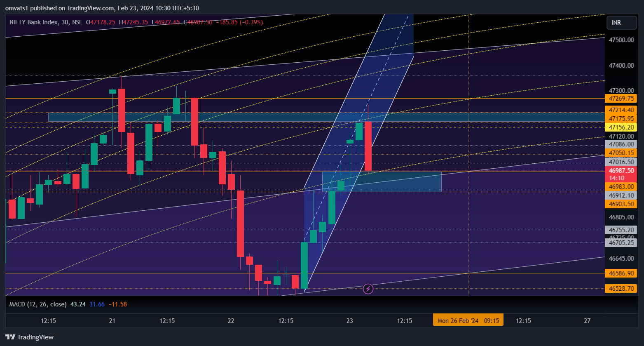
Task: Click the blue MACD signal value 31.66
Action: click(97, 304)
